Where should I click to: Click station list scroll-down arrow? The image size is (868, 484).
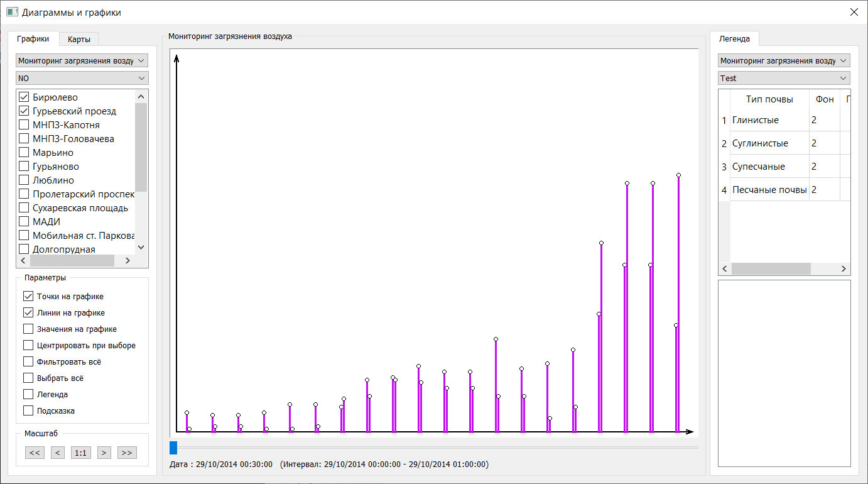click(141, 248)
